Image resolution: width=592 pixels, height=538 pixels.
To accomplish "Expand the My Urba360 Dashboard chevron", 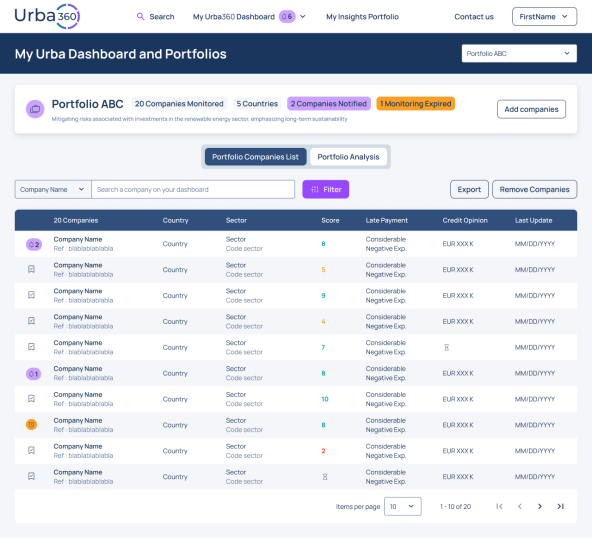I will click(303, 17).
